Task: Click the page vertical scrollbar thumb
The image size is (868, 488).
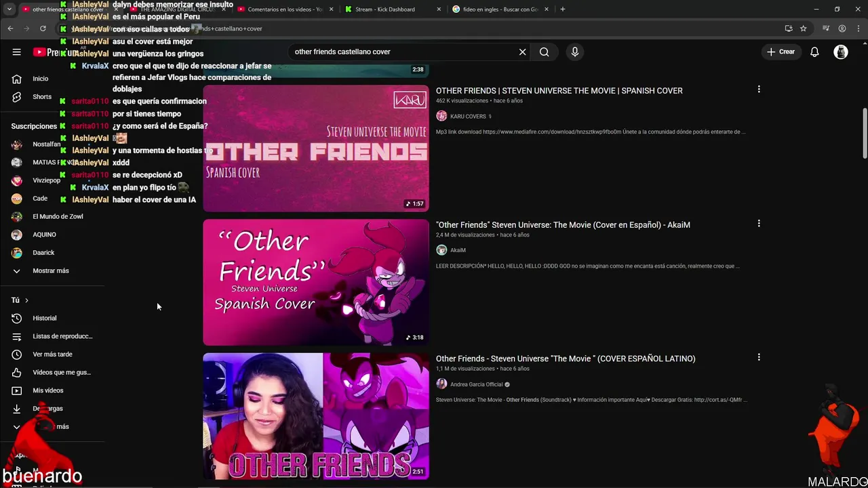Action: tap(864, 134)
